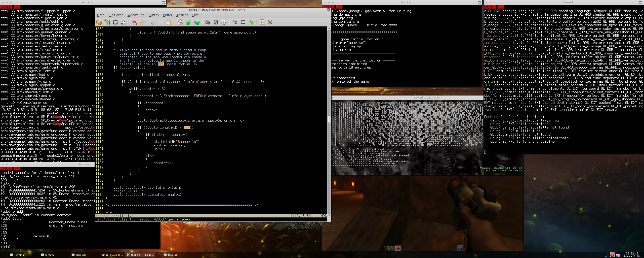Build tags file using the grid icon
Viewport: 644px width, 258px height.
[243, 22]
